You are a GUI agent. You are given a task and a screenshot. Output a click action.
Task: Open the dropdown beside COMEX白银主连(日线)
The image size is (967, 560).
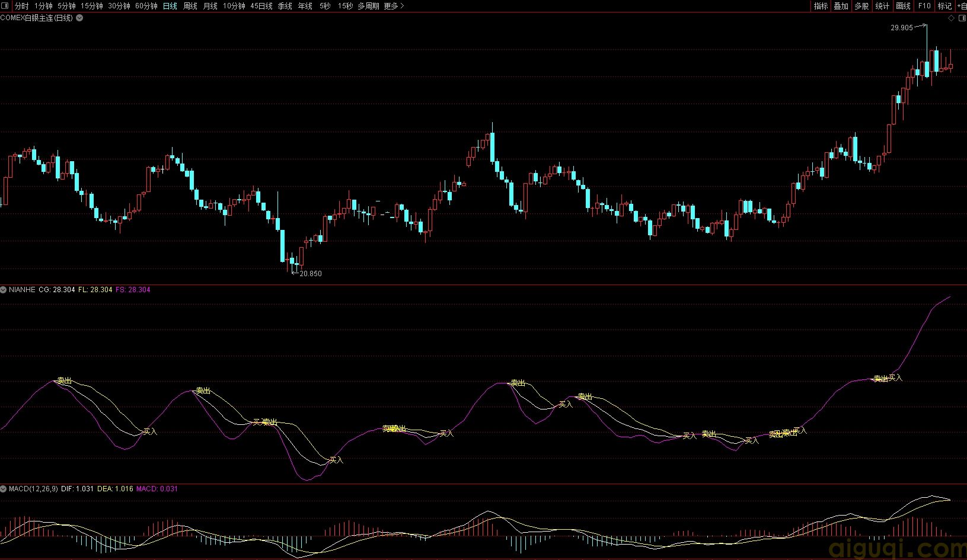79,18
